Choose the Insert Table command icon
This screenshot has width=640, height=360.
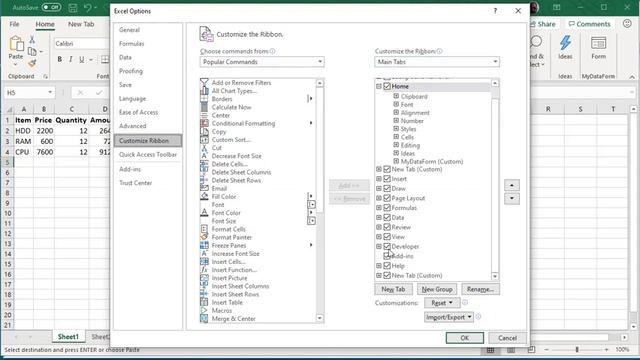(x=204, y=302)
